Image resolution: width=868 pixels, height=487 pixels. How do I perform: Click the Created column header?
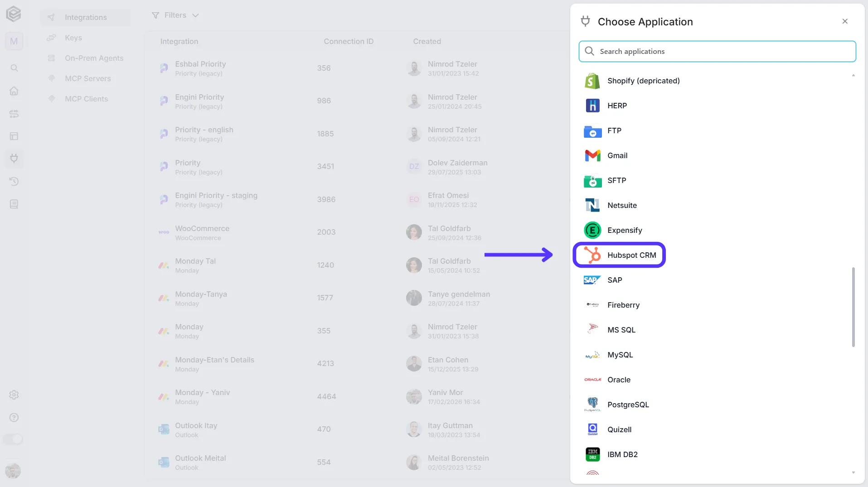(427, 41)
